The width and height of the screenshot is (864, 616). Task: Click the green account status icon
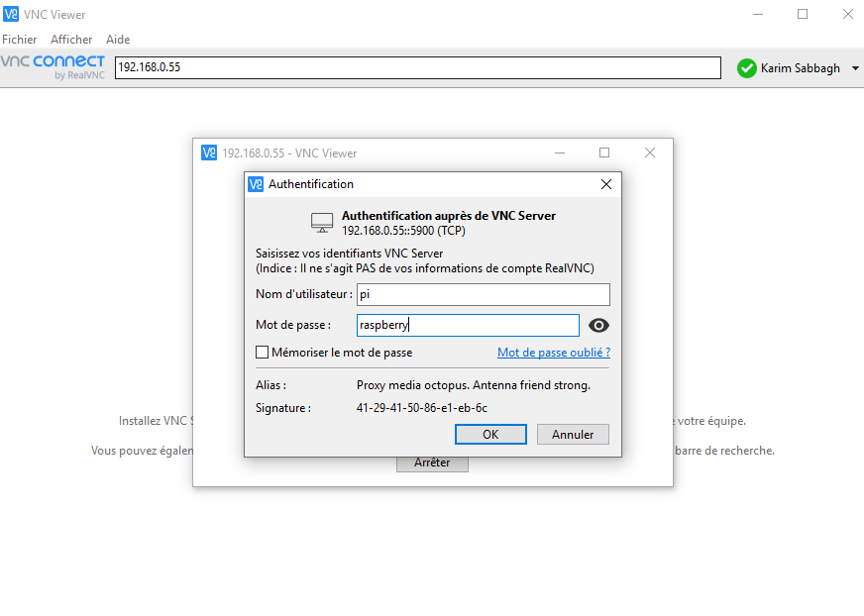click(x=746, y=68)
